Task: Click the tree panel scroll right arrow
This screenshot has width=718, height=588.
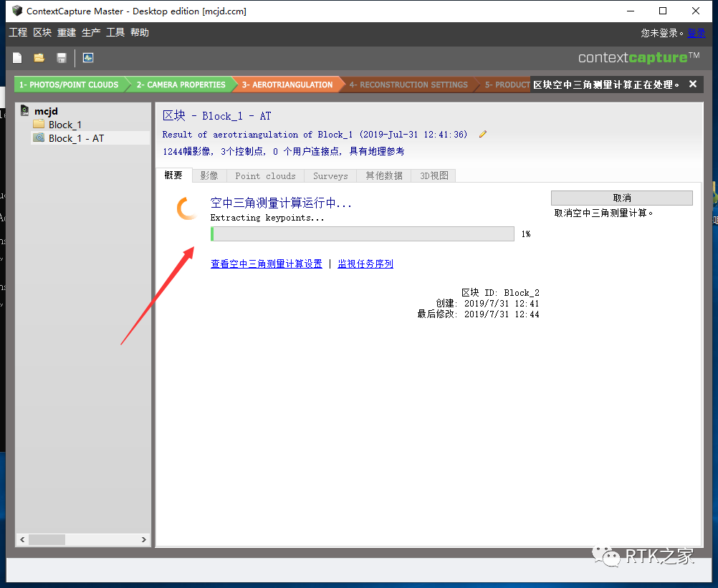Action: pyautogui.click(x=144, y=539)
